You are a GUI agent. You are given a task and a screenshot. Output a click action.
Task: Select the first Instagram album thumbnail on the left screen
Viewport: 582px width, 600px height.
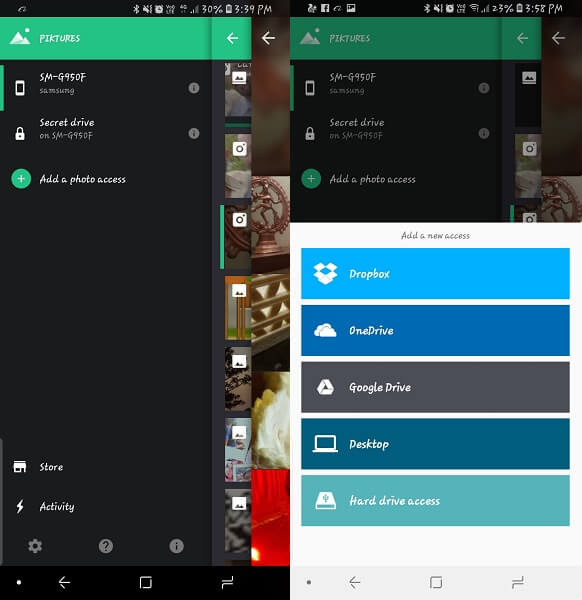point(238,166)
